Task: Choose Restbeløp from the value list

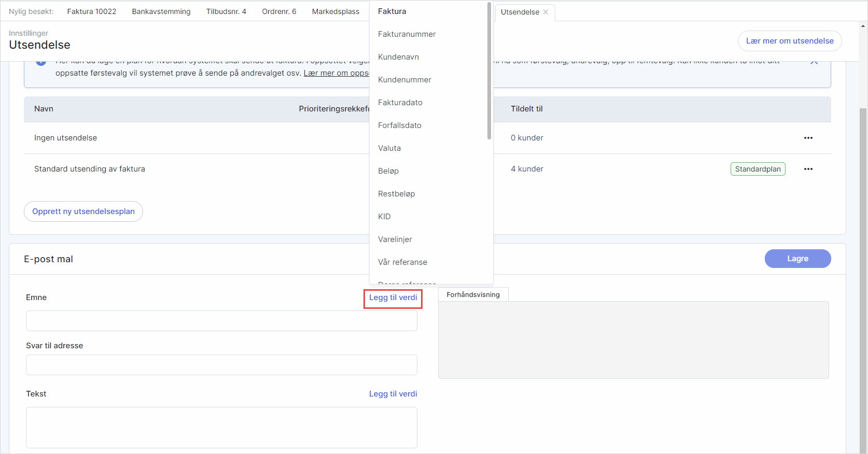Action: 396,194
